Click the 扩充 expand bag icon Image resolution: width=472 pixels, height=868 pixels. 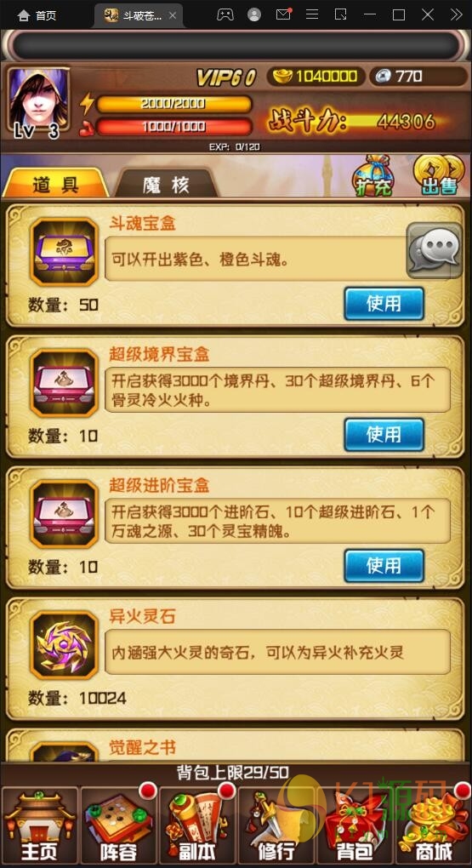(374, 175)
